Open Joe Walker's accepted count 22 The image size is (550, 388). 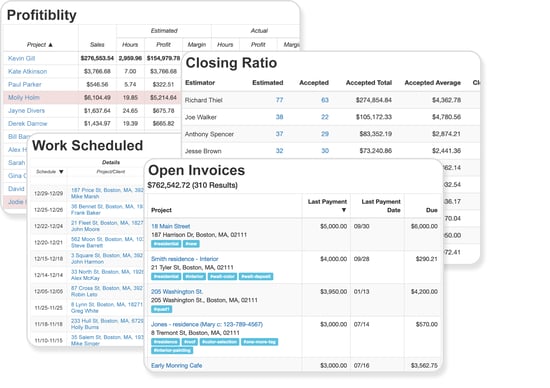tap(325, 117)
